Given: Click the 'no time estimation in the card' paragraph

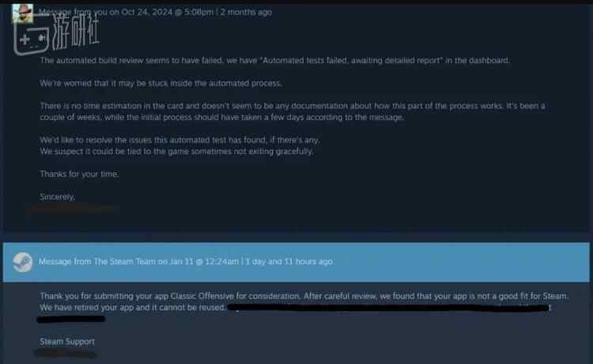Looking at the screenshot, I should tap(293, 111).
